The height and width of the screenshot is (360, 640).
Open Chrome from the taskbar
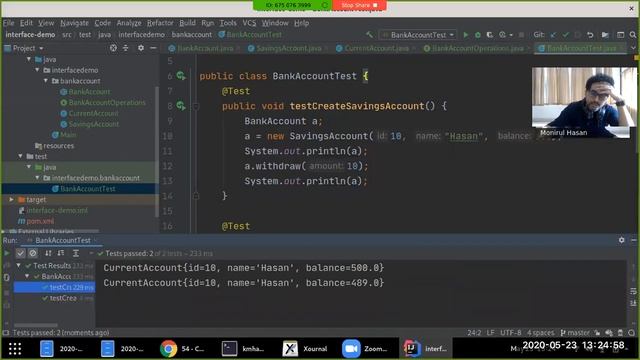click(182, 349)
